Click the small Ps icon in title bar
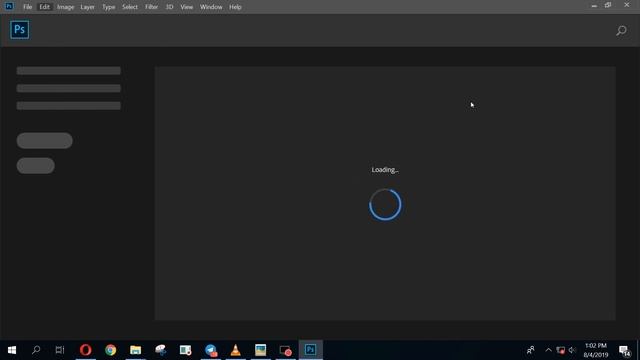Viewport: 640px width, 360px height. [9, 6]
